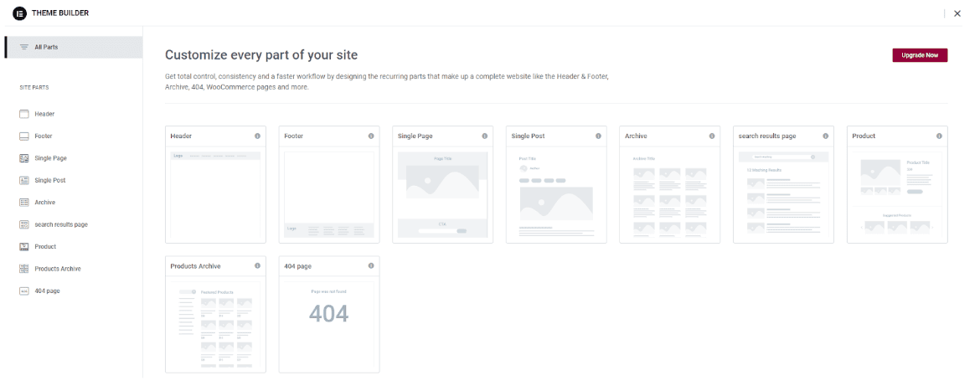
Task: Show info for Products Archive card
Action: pyautogui.click(x=257, y=266)
